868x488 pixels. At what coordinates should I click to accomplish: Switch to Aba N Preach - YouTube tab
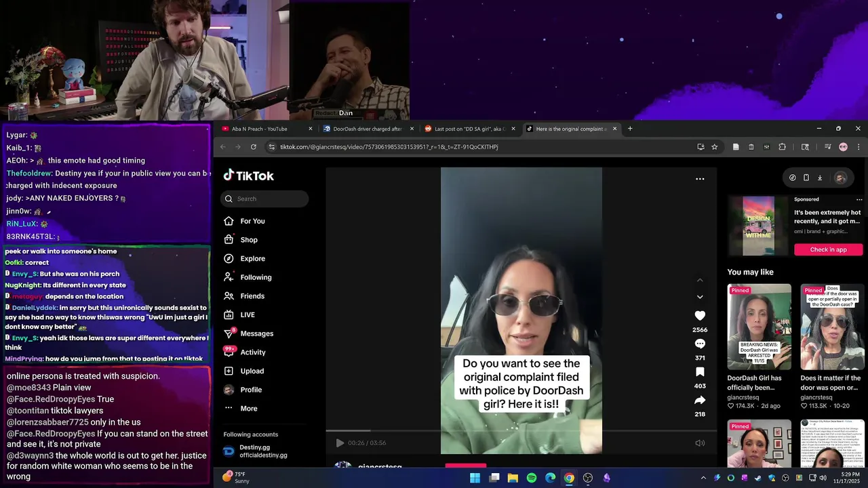(x=260, y=129)
